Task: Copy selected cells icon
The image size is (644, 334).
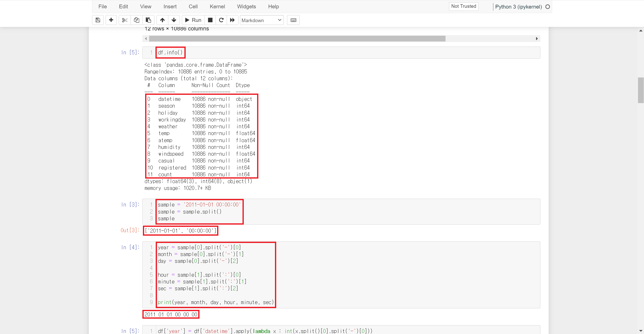Action: (x=136, y=20)
